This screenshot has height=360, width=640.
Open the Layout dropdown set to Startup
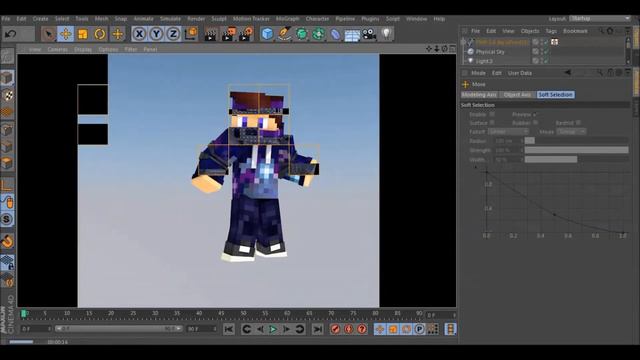(x=600, y=19)
